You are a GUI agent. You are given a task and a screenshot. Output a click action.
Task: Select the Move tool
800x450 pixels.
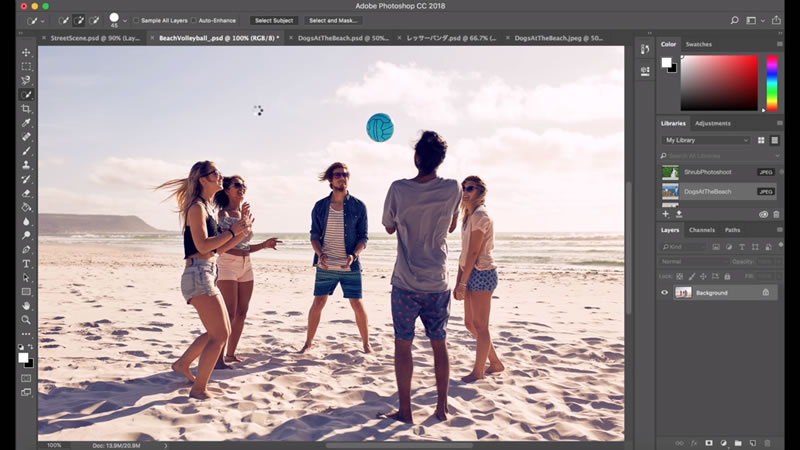(x=26, y=52)
